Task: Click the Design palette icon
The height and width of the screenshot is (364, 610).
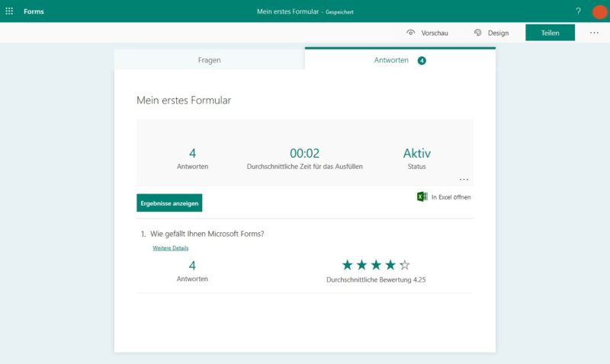Action: [478, 33]
